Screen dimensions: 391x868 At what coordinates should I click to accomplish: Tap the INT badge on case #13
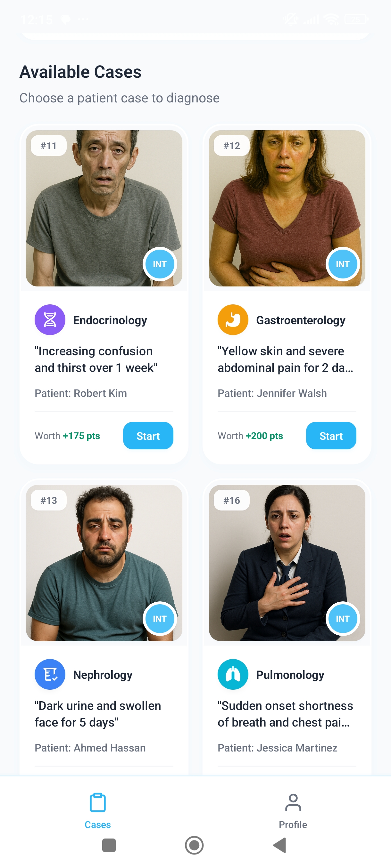click(x=160, y=618)
